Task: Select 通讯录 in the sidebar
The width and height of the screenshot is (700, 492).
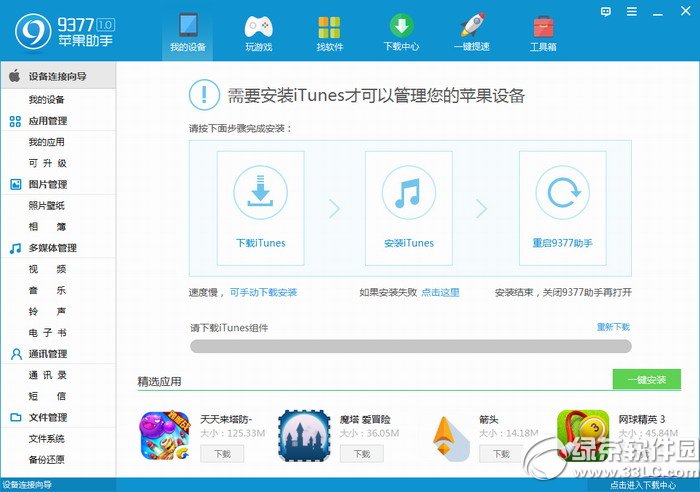Action: coord(47,375)
